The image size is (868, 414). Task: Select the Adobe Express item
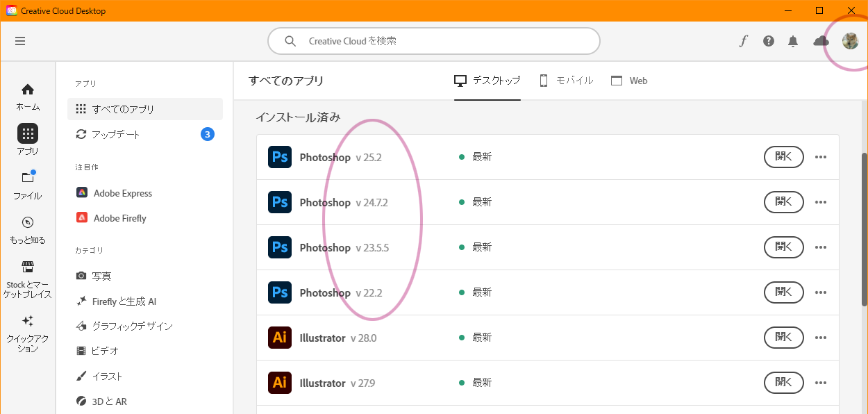(x=122, y=192)
